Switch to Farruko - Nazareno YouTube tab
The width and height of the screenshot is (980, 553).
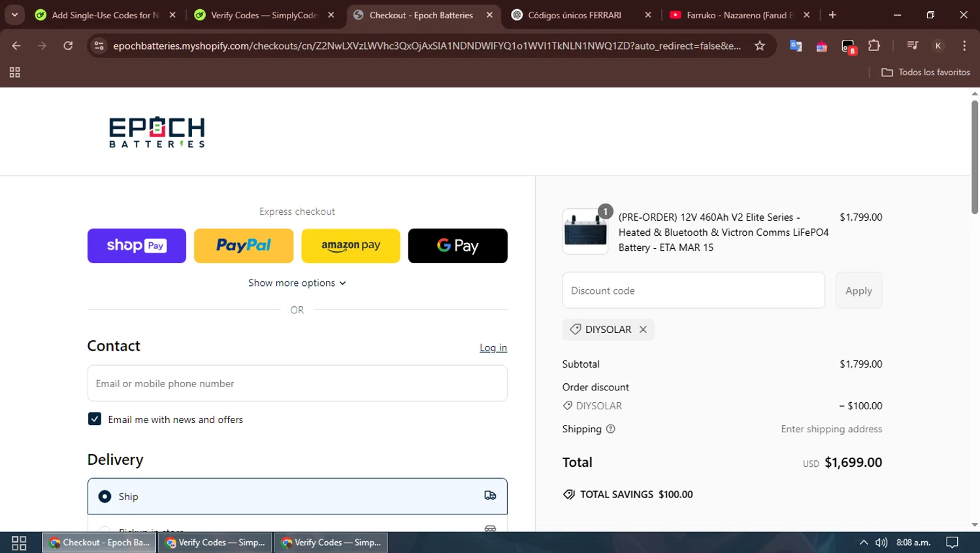tap(740, 15)
